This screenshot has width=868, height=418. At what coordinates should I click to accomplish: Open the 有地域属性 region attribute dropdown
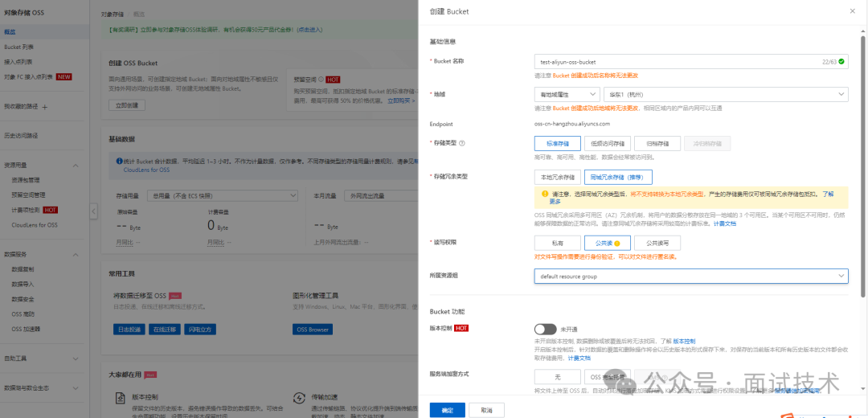[x=567, y=95]
